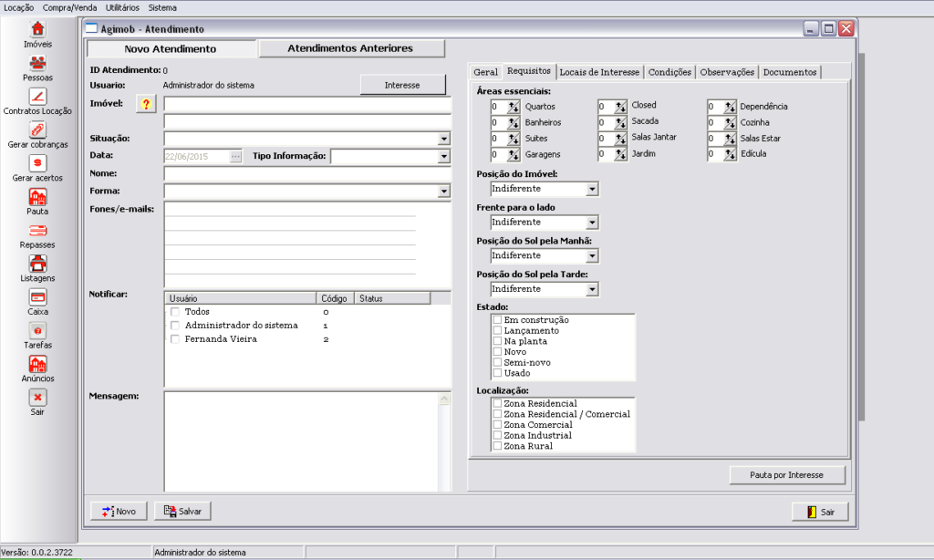The width and height of the screenshot is (934, 560).
Task: Show the Atendimentos Anteriores tab
Action: 351,48
